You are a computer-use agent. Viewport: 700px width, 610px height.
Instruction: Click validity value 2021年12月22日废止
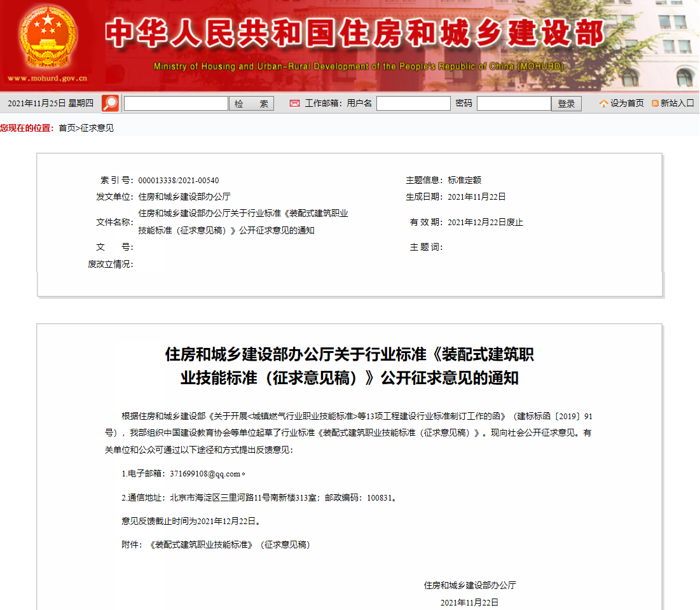click(485, 223)
